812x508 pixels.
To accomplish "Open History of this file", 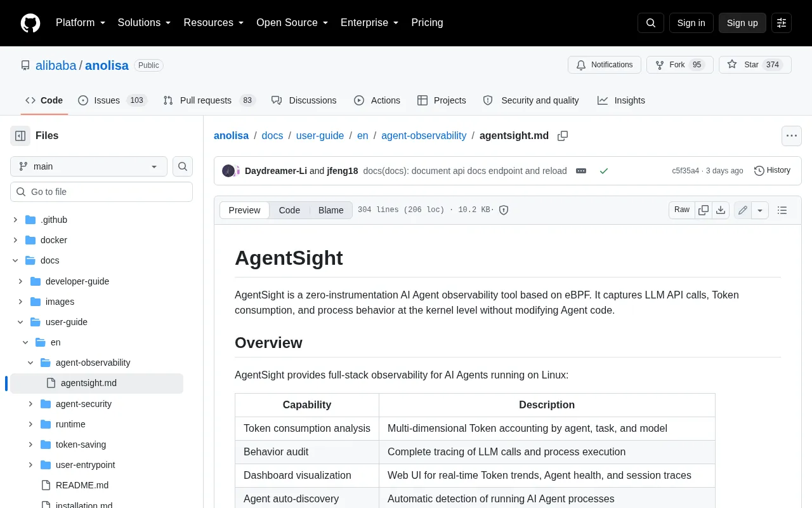I will click(x=772, y=170).
